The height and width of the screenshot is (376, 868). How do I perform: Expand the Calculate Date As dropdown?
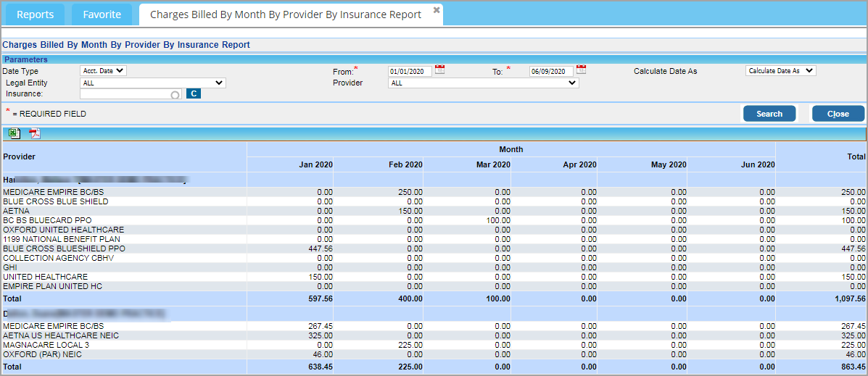781,71
